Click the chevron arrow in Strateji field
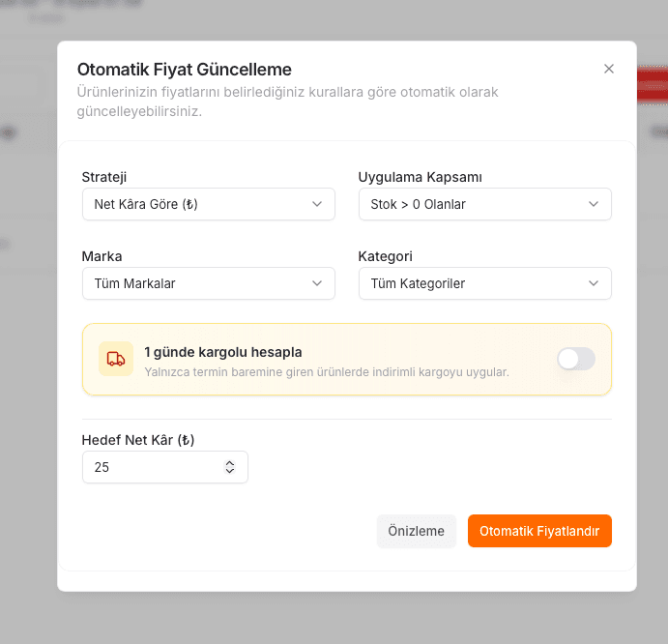668x644 pixels. 316,204
